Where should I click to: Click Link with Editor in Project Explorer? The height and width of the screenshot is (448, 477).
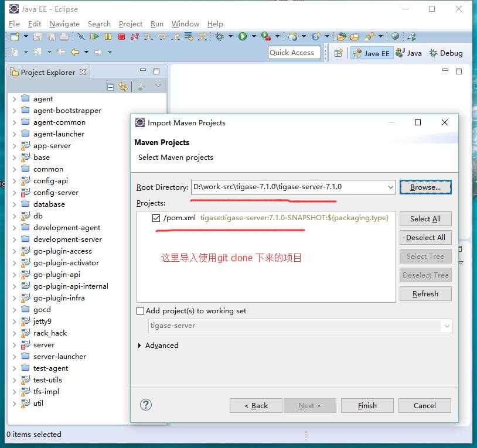tap(123, 87)
